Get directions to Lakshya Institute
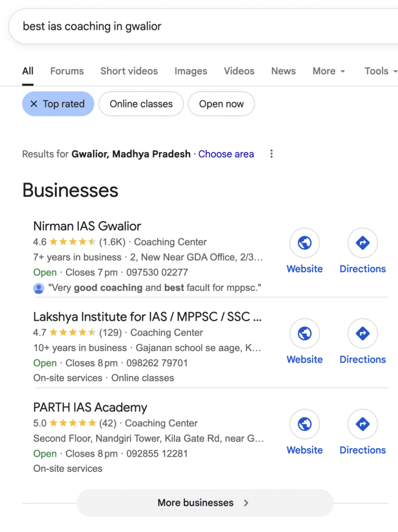This screenshot has width=398, height=532. 362,334
